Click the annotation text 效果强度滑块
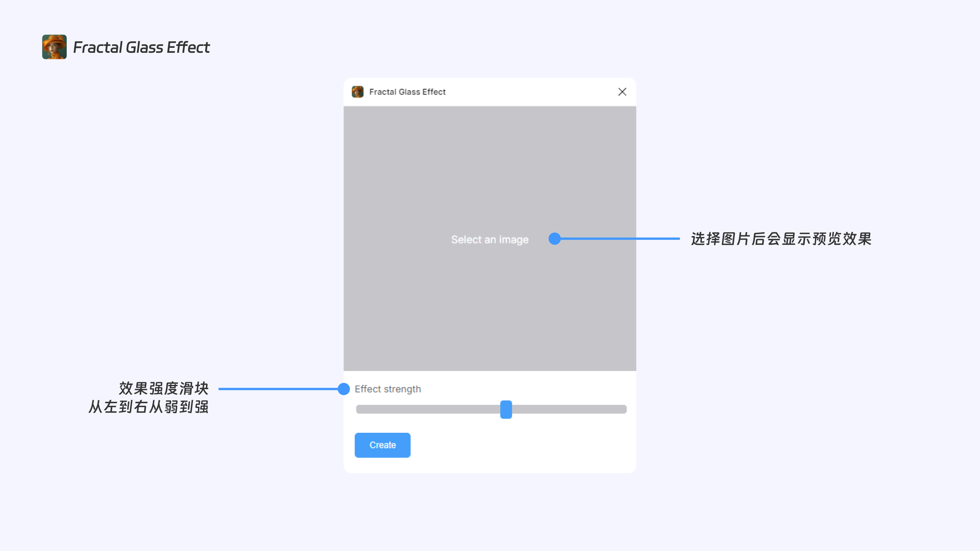This screenshot has height=551, width=980. [x=163, y=388]
